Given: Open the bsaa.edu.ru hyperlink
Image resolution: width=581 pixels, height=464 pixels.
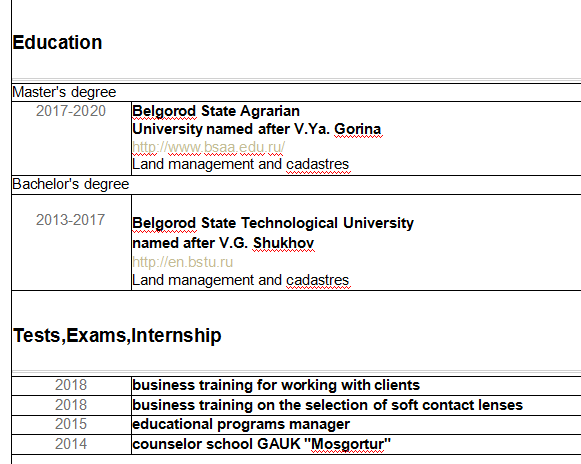Looking at the screenshot, I should click(209, 147).
